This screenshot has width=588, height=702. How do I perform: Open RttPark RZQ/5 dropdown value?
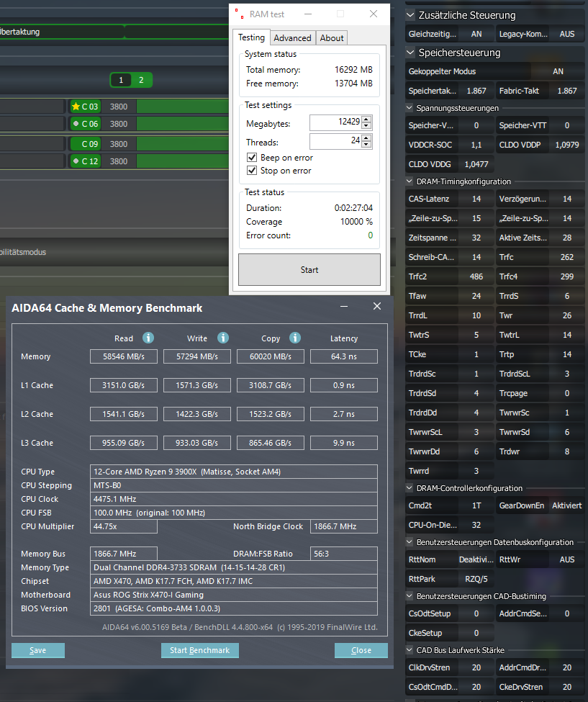[x=476, y=579]
